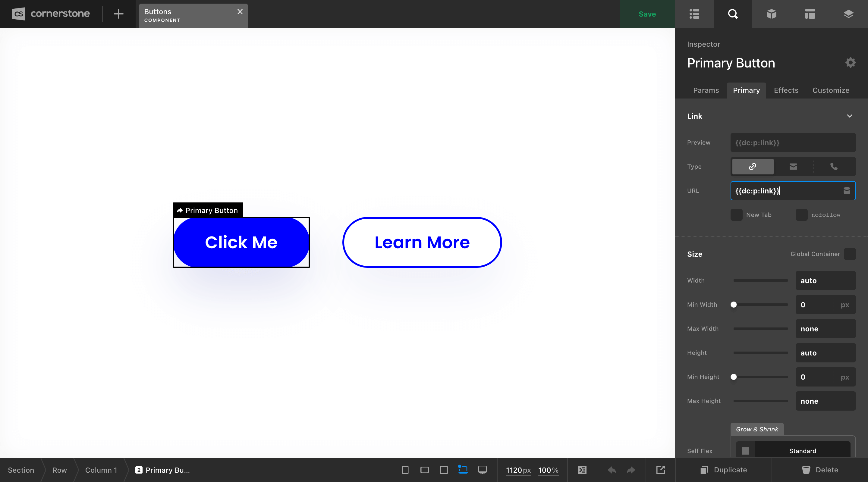The height and width of the screenshot is (482, 868).
Task: Click the phone link type icon
Action: coord(834,167)
